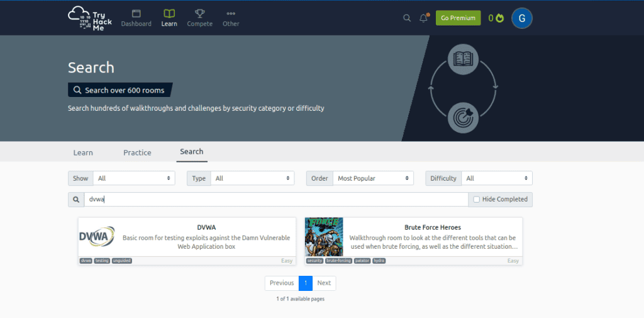Click the book icon in hero graphic
644x318 pixels.
click(464, 59)
